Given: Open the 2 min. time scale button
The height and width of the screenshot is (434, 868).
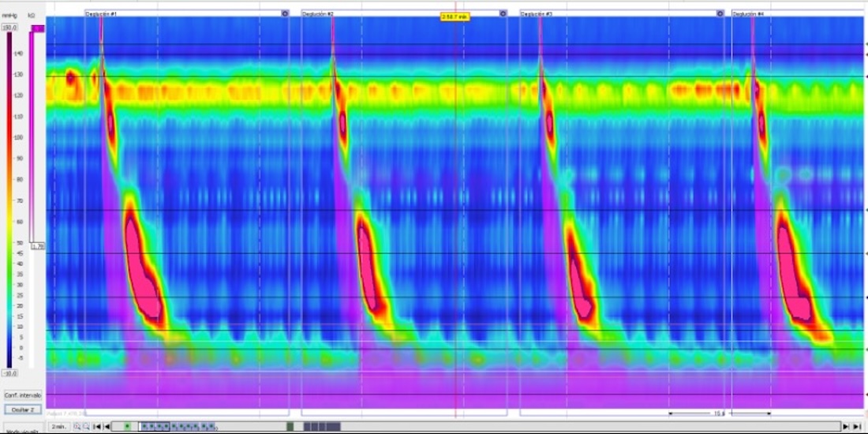Looking at the screenshot, I should [58, 426].
